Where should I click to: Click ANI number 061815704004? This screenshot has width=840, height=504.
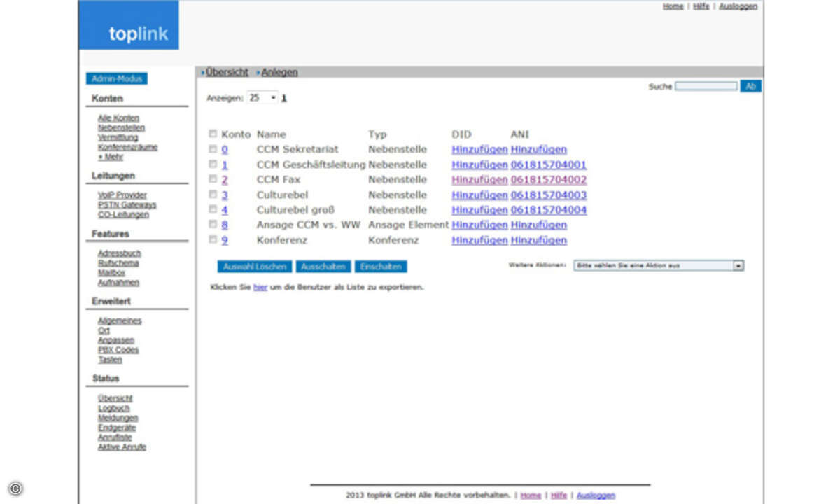pyautogui.click(x=549, y=209)
